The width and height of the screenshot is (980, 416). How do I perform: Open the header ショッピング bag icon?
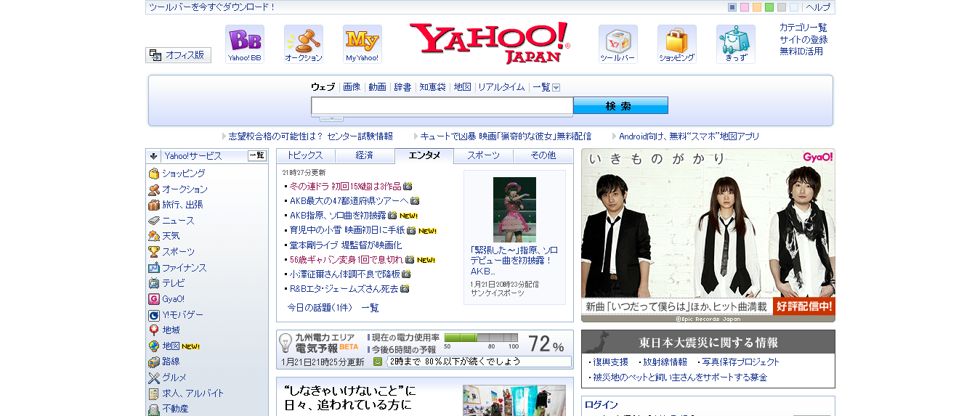tap(677, 44)
